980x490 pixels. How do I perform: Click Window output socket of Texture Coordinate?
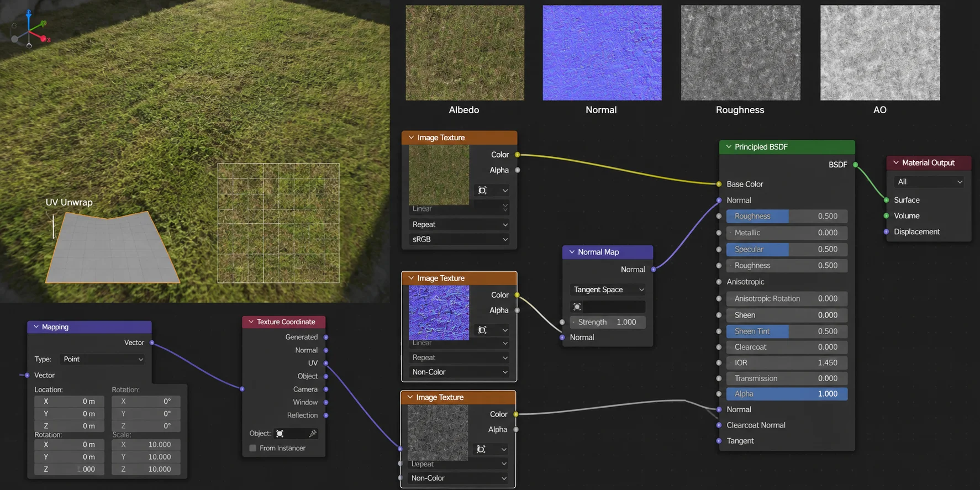326,402
